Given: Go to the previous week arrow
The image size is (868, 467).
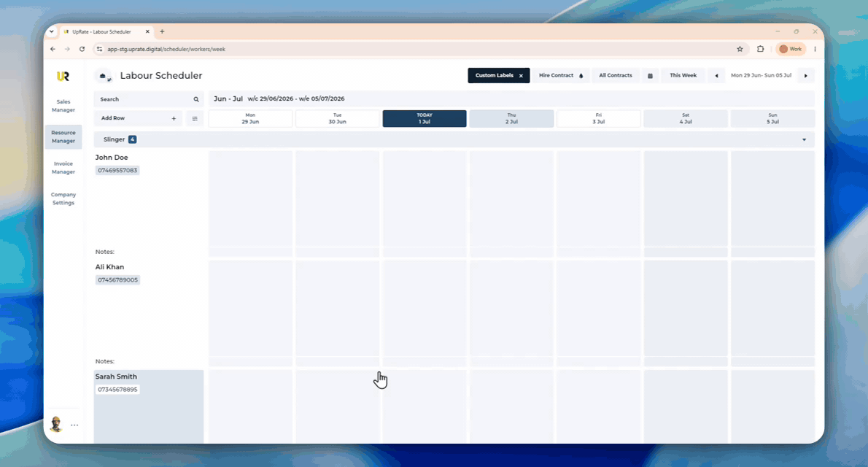Looking at the screenshot, I should coord(716,76).
